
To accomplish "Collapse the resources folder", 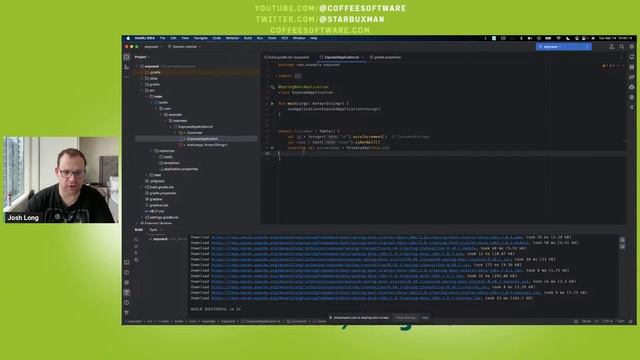I will click(152, 151).
